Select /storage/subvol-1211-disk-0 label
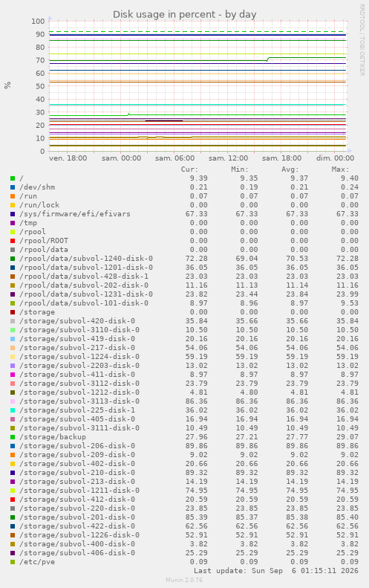Image resolution: width=369 pixels, height=588 pixels. tap(79, 491)
